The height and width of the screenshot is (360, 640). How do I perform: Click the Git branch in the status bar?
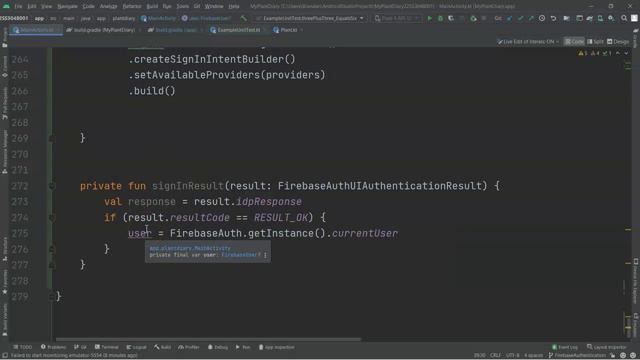click(x=577, y=356)
